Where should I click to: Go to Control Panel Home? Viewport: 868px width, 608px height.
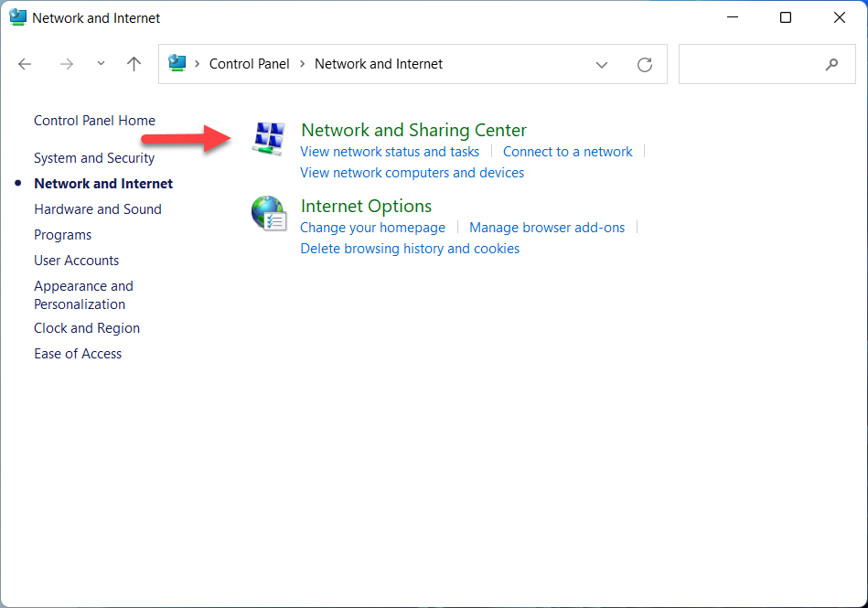click(94, 121)
